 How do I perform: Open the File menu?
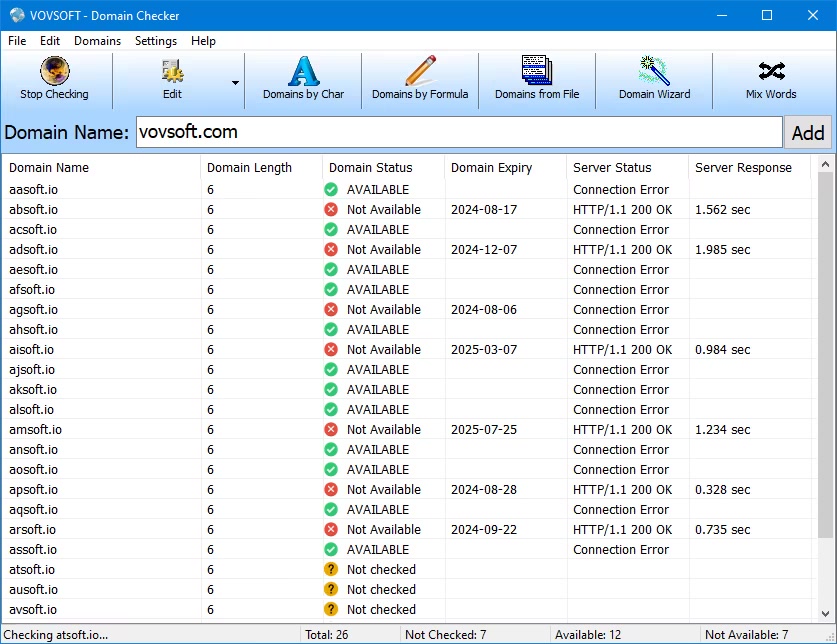[17, 41]
